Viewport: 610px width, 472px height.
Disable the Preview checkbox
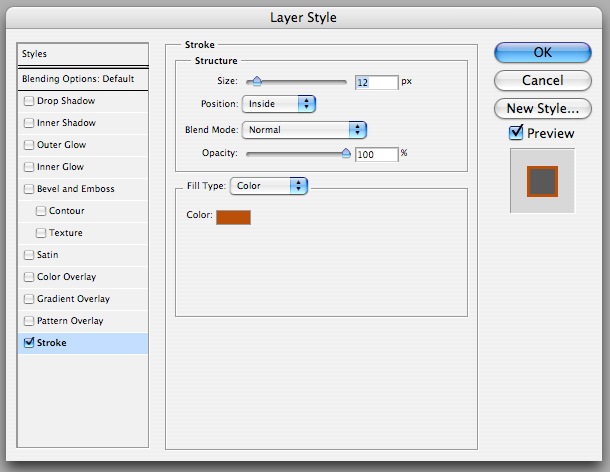(x=516, y=132)
